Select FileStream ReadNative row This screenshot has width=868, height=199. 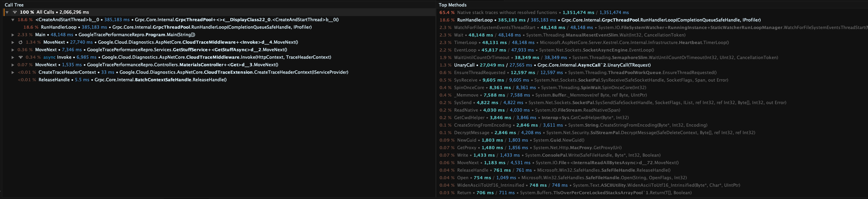(x=652, y=110)
